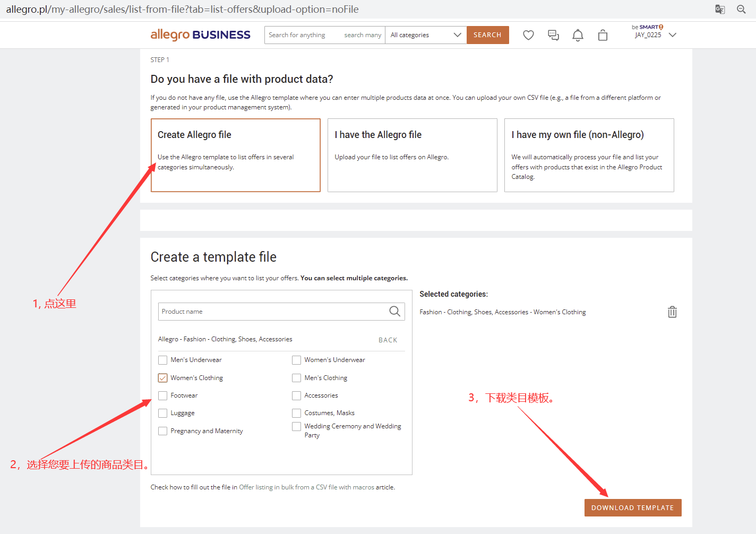The height and width of the screenshot is (534, 756).
Task: Check the Footwear checkbox
Action: [162, 395]
